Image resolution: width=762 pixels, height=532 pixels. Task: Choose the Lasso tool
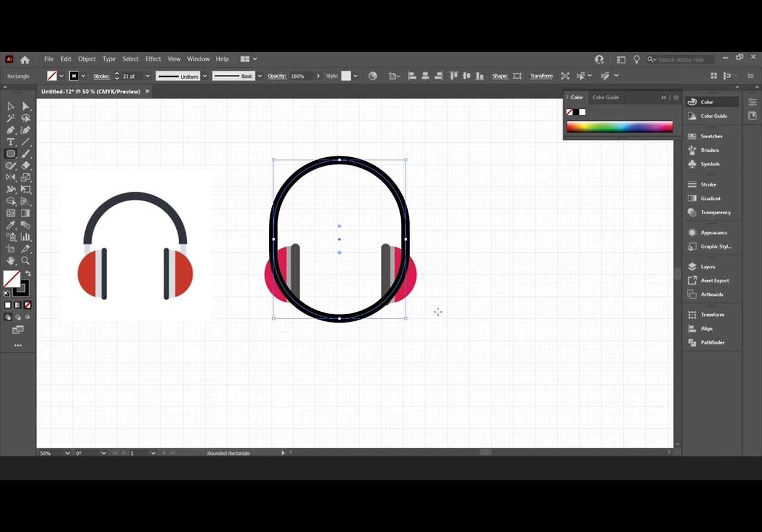[26, 118]
